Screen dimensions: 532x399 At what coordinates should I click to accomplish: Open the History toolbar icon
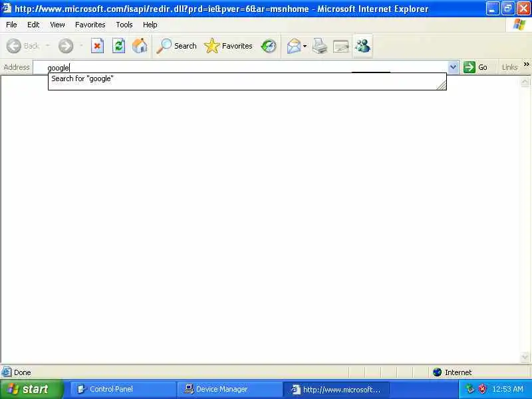point(269,46)
